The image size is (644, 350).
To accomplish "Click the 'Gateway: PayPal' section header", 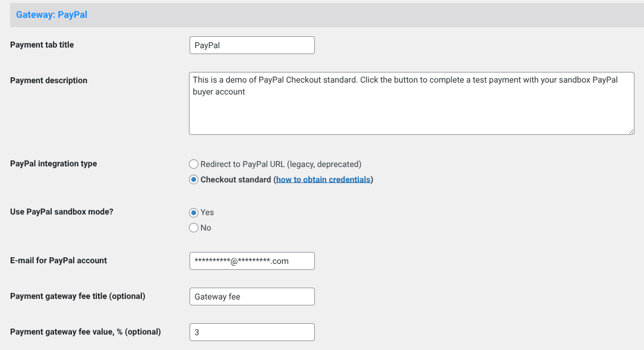I will point(52,15).
